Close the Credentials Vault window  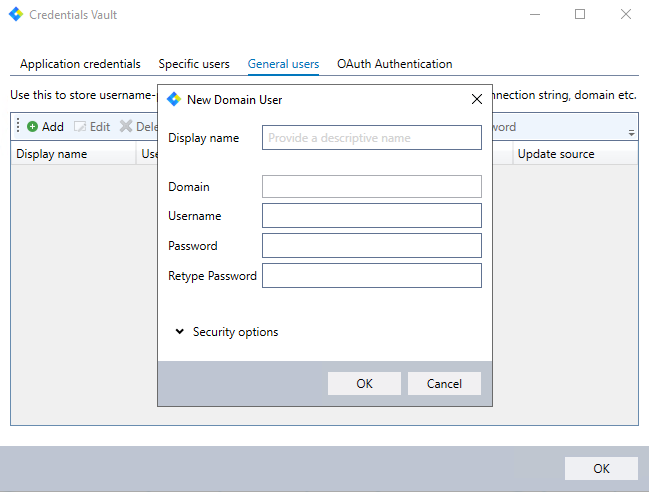coord(626,14)
